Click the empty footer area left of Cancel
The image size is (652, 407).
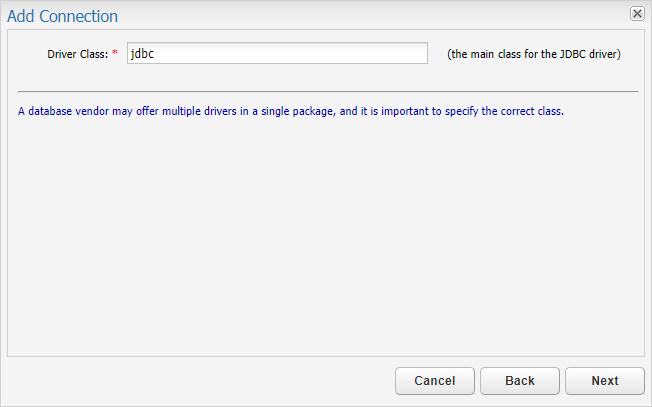200,381
